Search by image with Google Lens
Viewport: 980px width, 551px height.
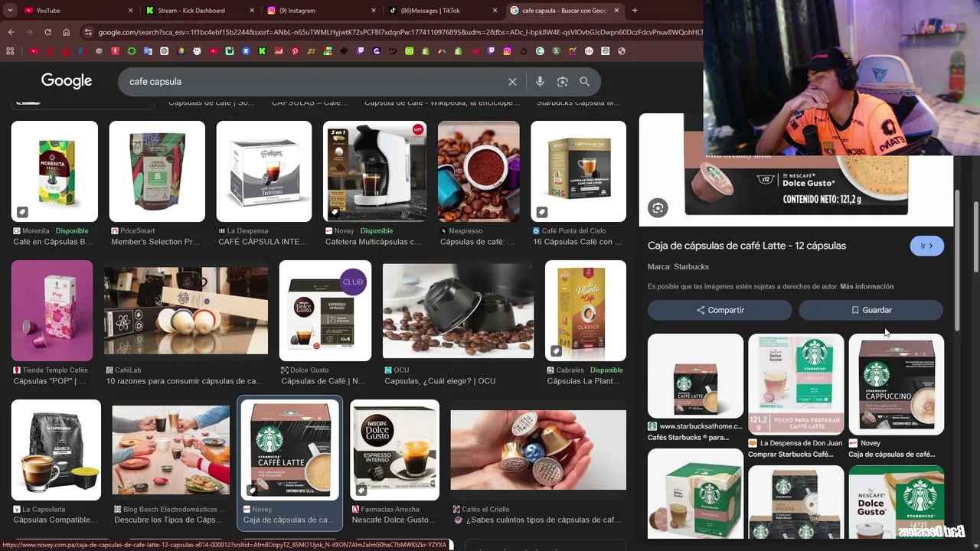click(563, 82)
